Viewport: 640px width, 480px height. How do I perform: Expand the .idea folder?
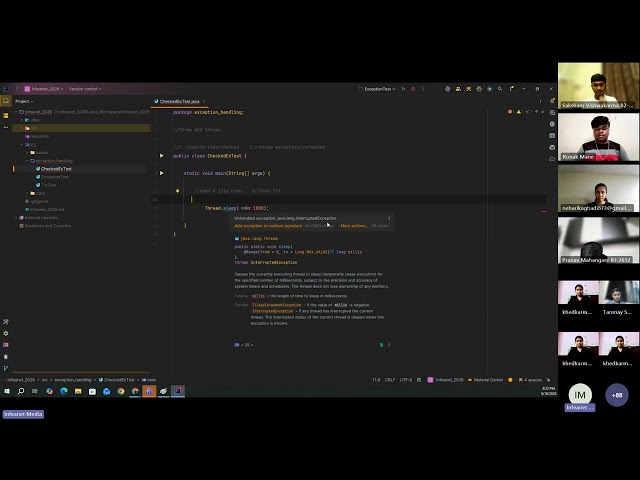22,120
